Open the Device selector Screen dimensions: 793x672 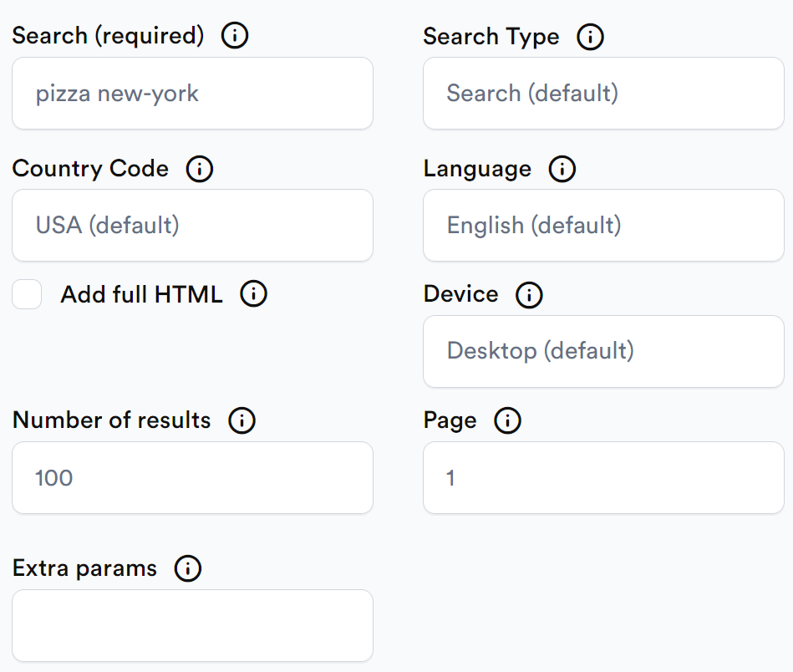(x=603, y=351)
